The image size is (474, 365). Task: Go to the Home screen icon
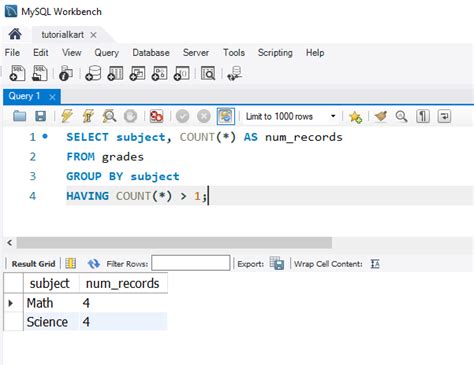coord(15,34)
